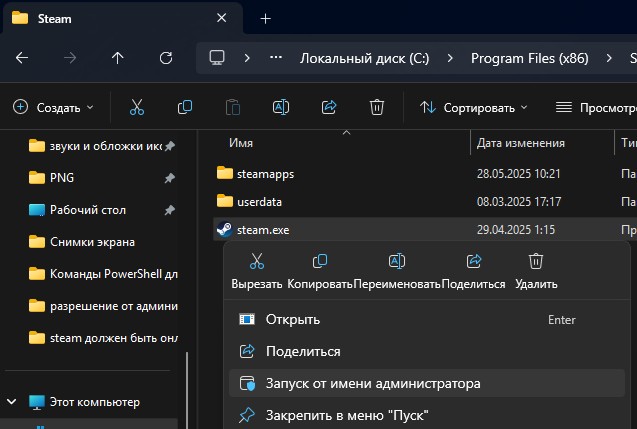
Task: Click pin icon next to Рабочий стол
Action: [x=170, y=210]
